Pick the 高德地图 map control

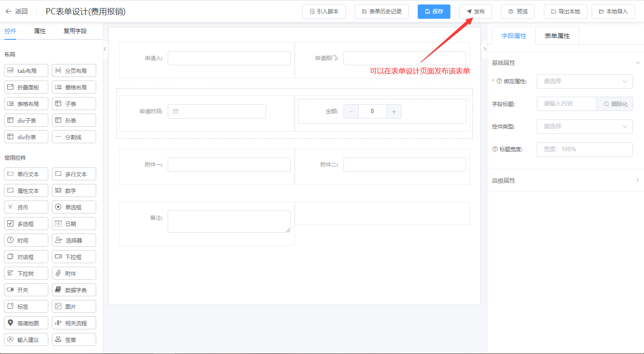[x=26, y=323]
